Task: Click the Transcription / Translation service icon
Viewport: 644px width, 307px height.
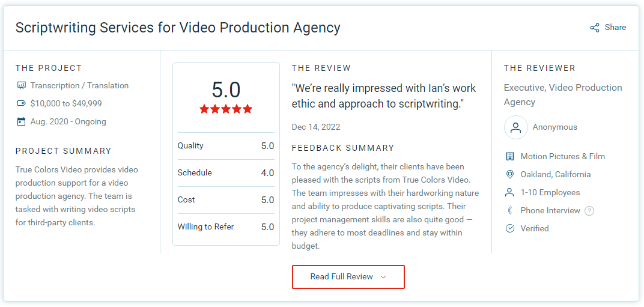Action: click(22, 85)
